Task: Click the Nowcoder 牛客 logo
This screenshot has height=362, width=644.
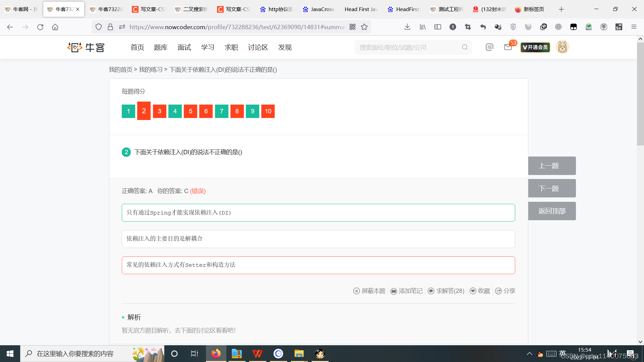Action: coord(86,47)
